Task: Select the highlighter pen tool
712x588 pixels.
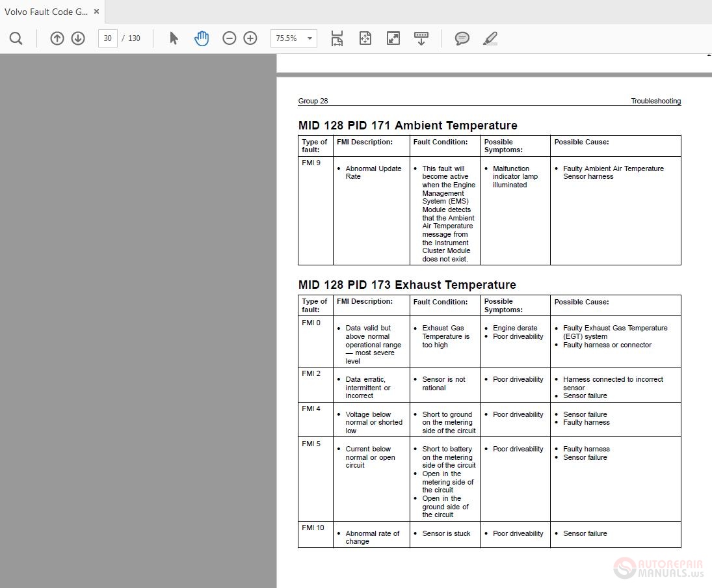Action: coord(490,38)
